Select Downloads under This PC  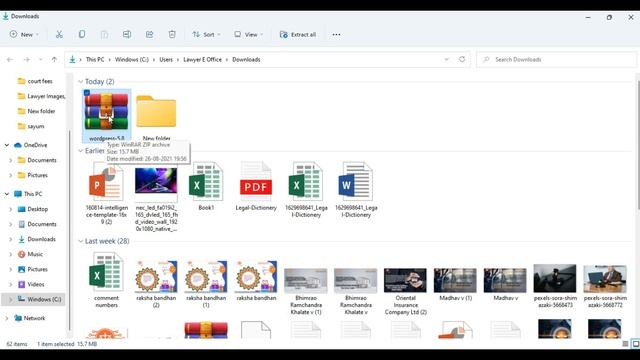click(37, 239)
